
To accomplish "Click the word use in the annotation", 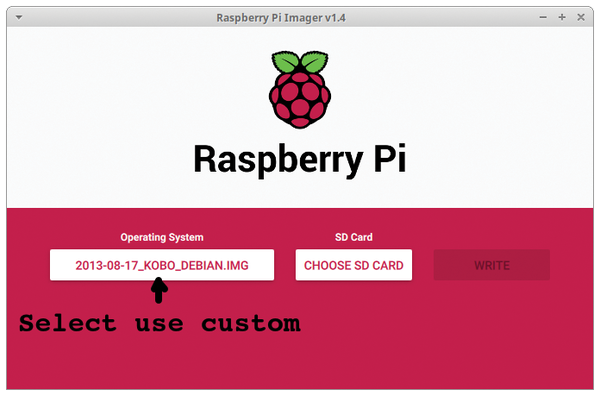I will tap(159, 325).
